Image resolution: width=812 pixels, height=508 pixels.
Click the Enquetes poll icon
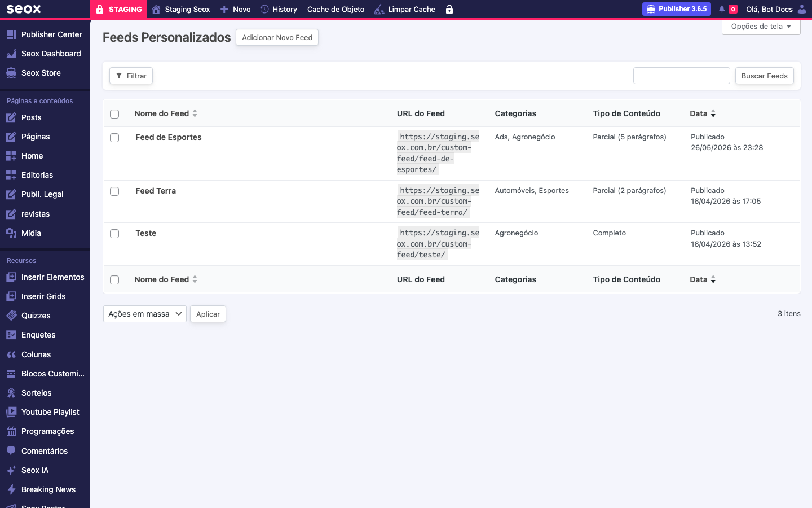(11, 335)
